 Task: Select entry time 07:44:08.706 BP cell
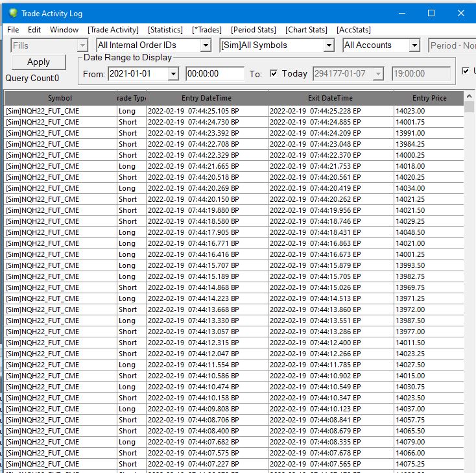(207, 420)
